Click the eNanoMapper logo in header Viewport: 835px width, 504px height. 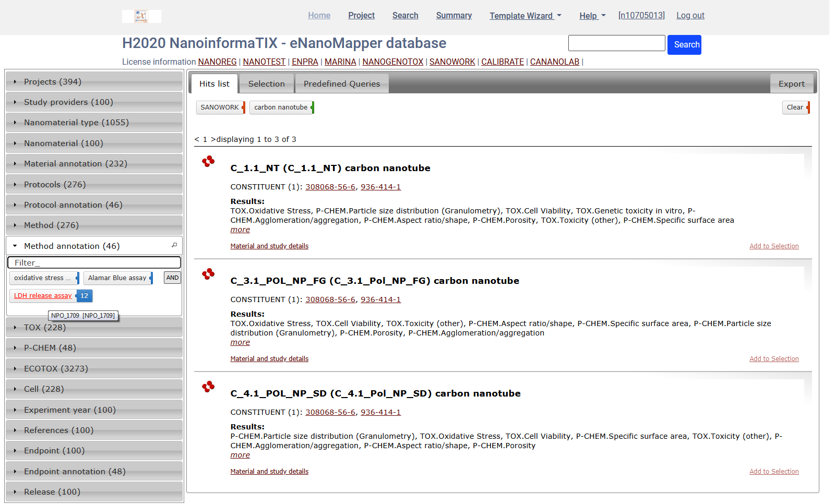pyautogui.click(x=141, y=16)
